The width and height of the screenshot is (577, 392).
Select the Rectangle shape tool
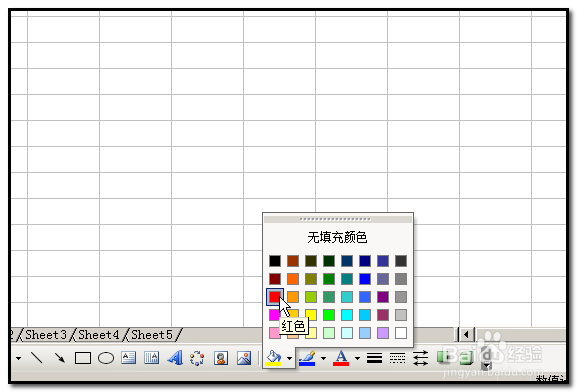pos(83,358)
